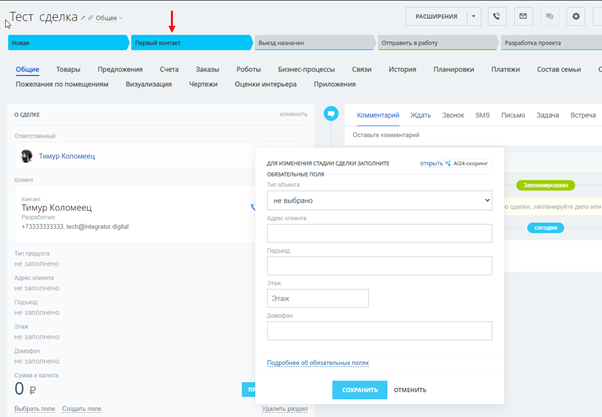Viewport: 602px width, 417px height.
Task: Click the blue comment icon in timeline
Action: [x=331, y=114]
